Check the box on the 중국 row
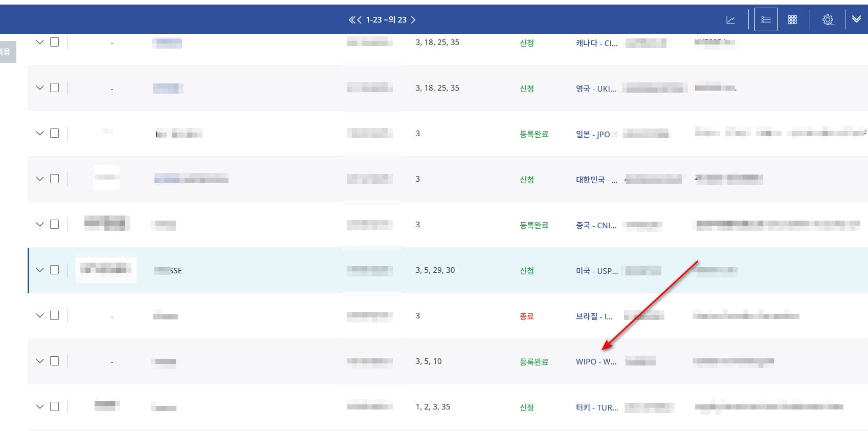 pyautogui.click(x=54, y=224)
